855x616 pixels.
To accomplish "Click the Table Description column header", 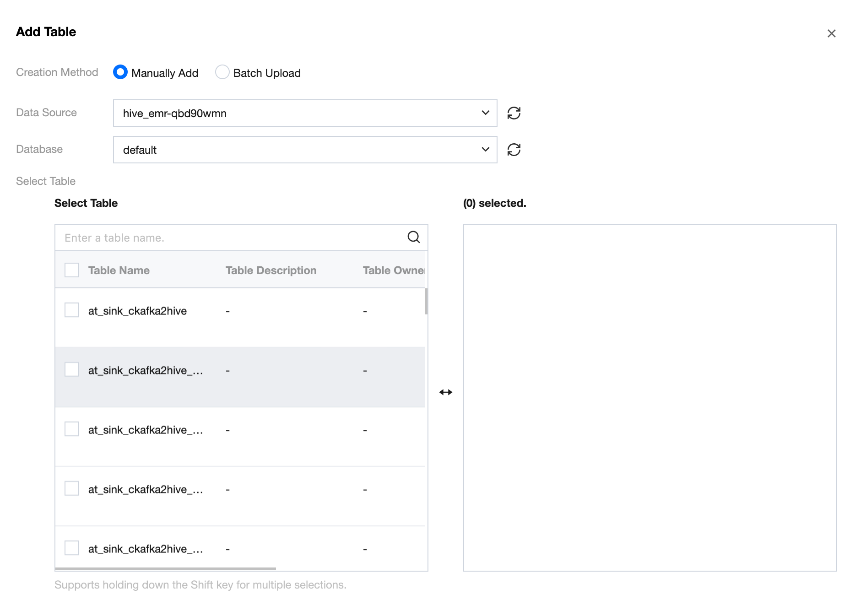I will click(271, 270).
